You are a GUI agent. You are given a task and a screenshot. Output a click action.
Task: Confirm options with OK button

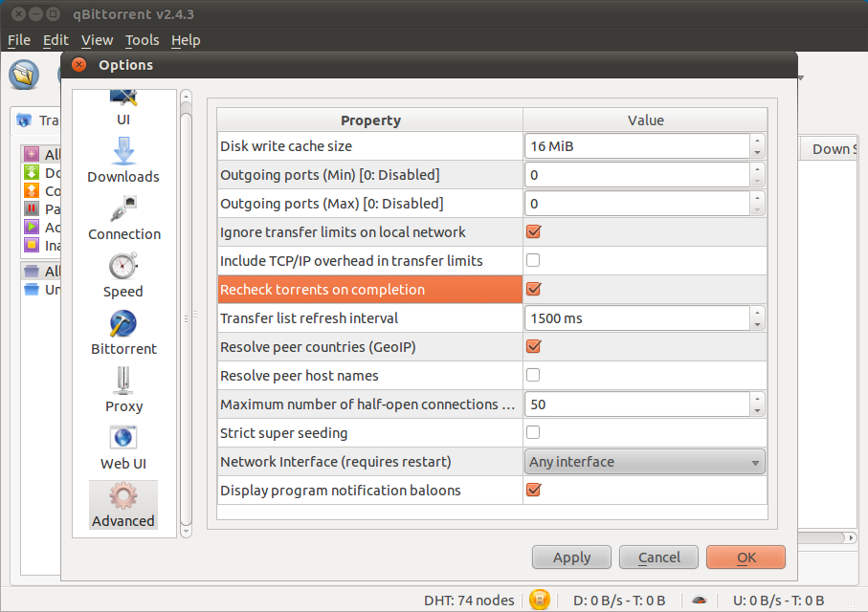tap(746, 557)
